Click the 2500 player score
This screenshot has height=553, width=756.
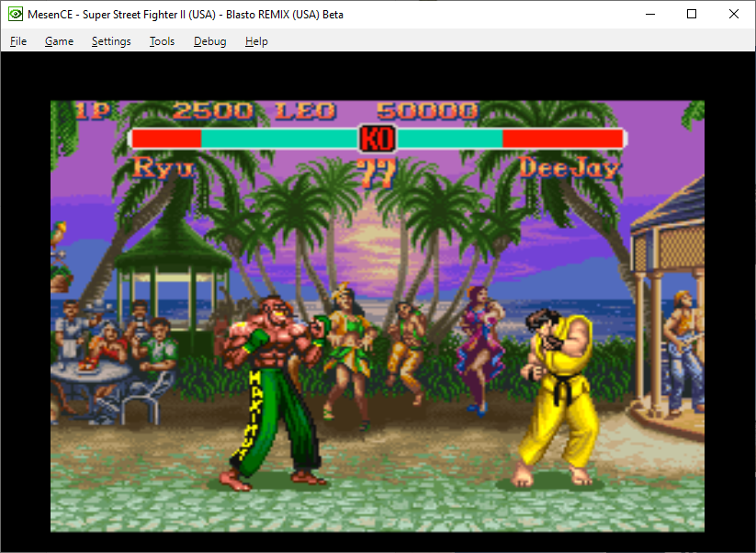point(212,111)
